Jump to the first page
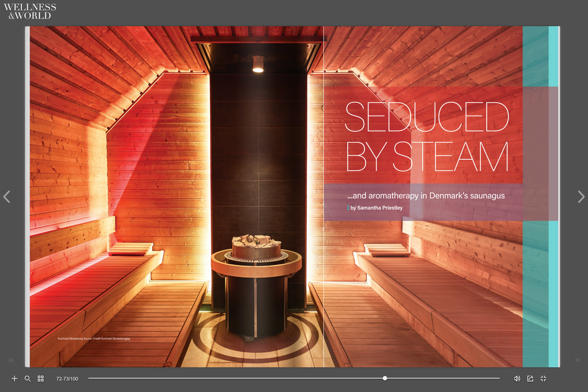 [11, 360]
